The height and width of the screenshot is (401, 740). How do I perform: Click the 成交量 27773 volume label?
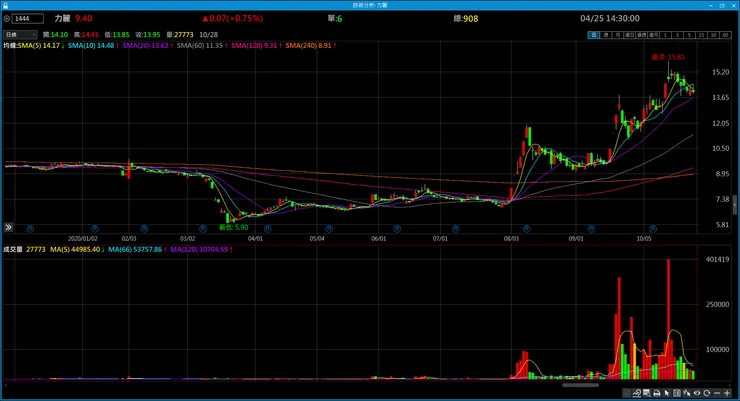pyautogui.click(x=24, y=249)
